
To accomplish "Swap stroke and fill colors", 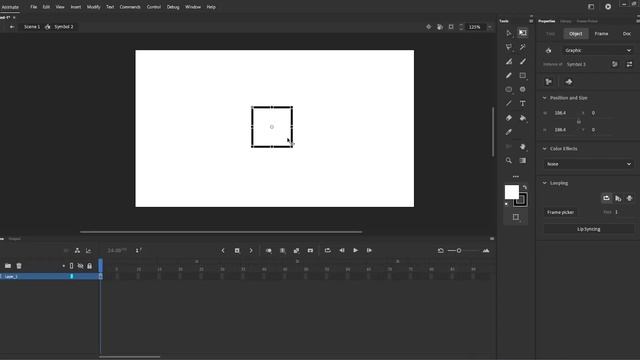I will (x=525, y=187).
